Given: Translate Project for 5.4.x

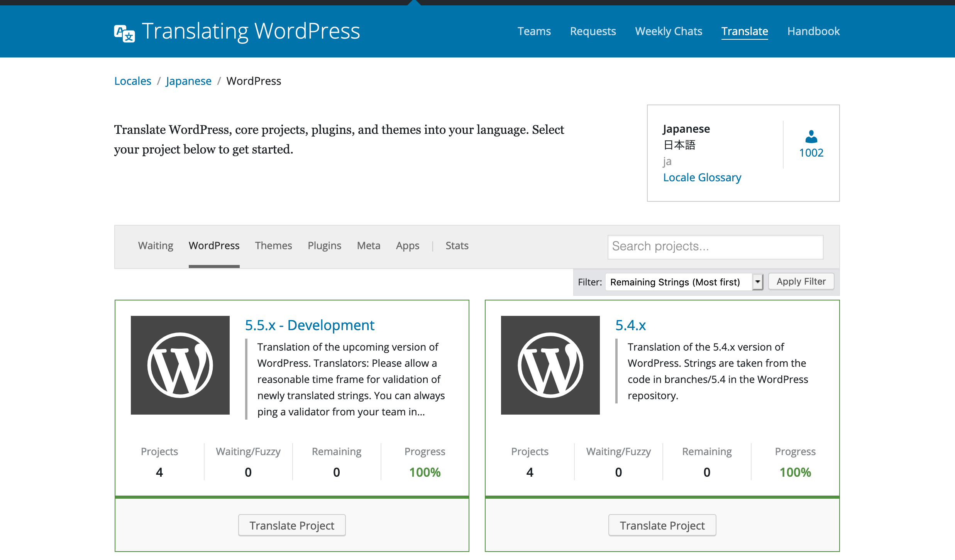Looking at the screenshot, I should pyautogui.click(x=662, y=525).
